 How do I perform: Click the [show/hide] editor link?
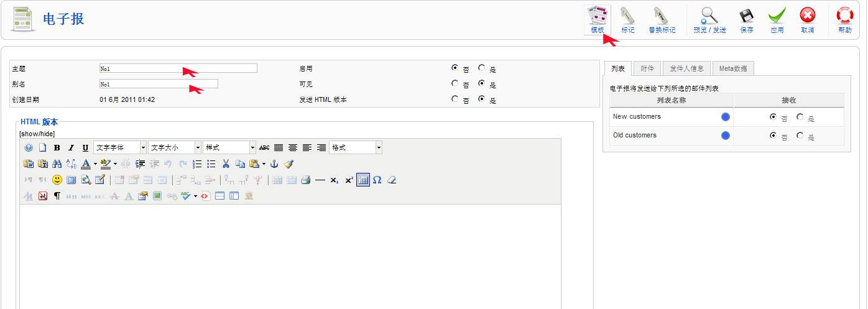point(37,134)
